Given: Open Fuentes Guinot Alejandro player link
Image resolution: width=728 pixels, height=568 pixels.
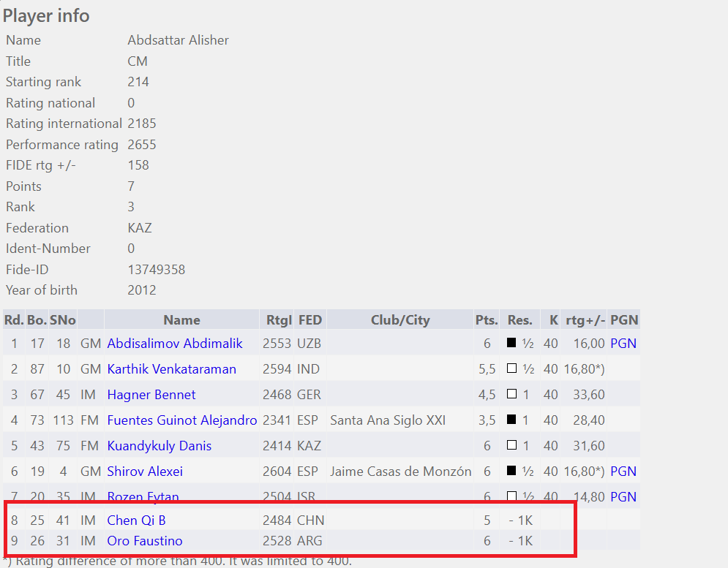Looking at the screenshot, I should (x=182, y=420).
